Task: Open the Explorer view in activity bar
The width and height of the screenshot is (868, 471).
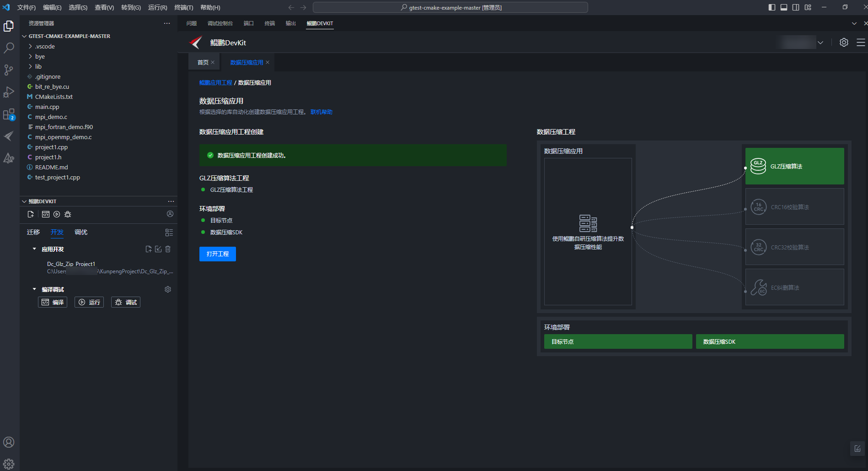Action: (x=9, y=26)
